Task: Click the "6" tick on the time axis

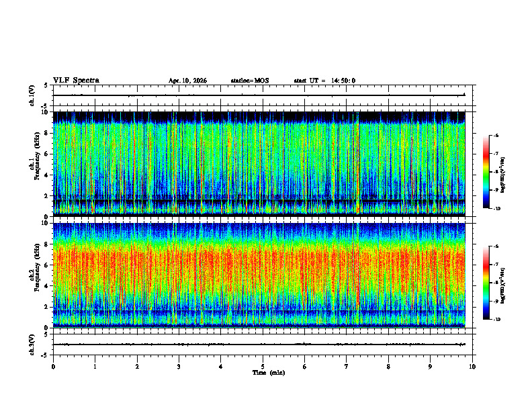Action: [305, 367]
